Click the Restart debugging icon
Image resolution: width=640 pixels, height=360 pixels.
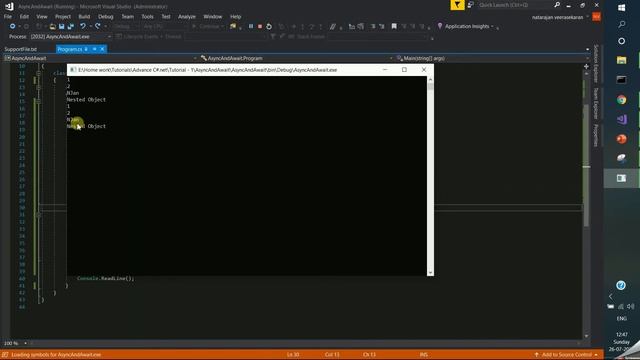(x=269, y=27)
